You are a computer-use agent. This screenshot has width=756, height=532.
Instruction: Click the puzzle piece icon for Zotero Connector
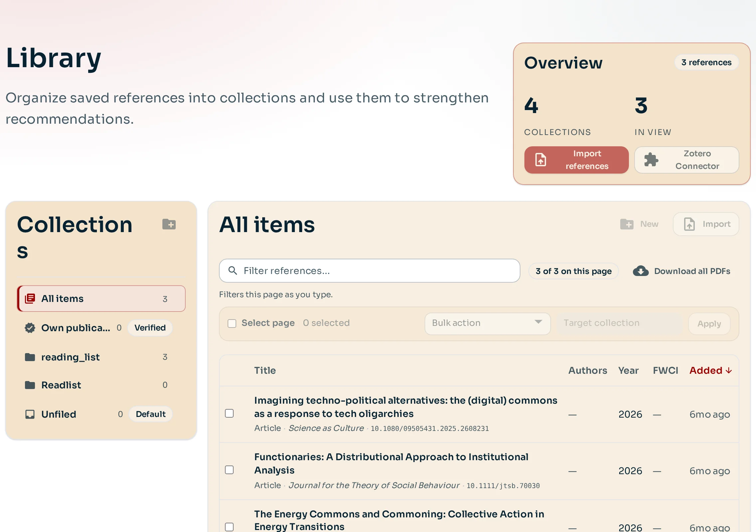click(x=651, y=160)
